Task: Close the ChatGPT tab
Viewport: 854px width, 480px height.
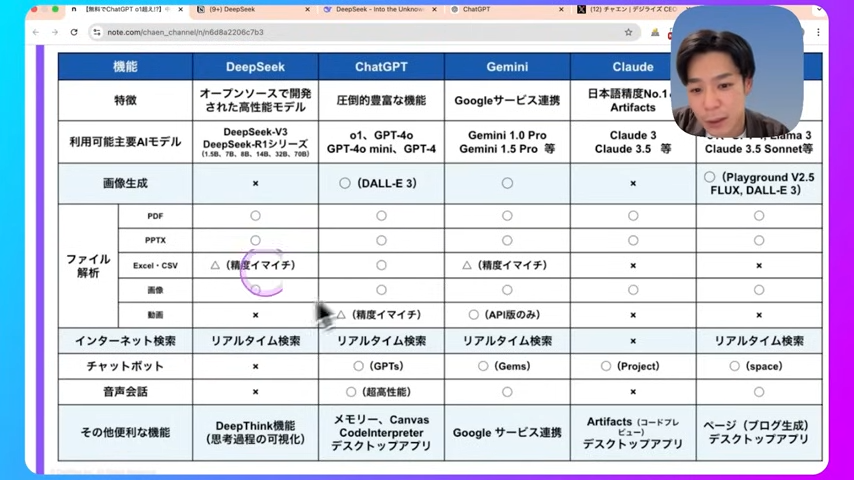Action: [561, 9]
